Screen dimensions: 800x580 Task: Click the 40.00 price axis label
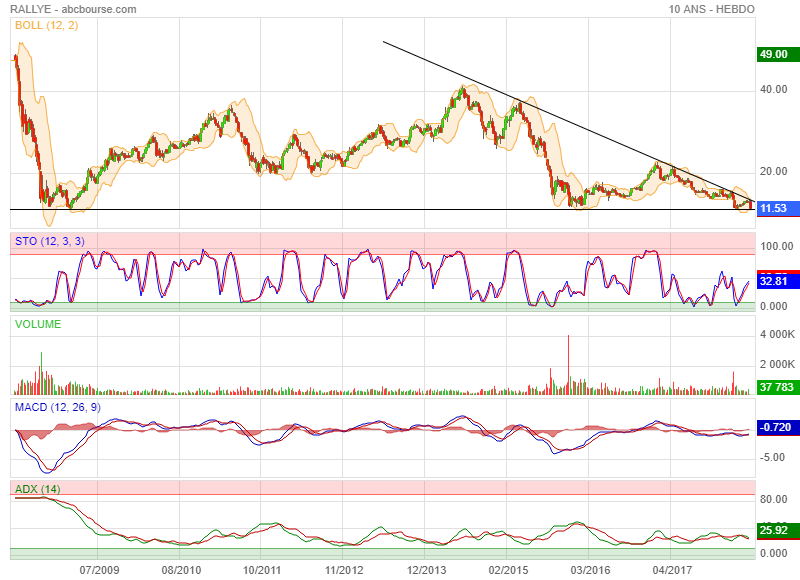(771, 89)
